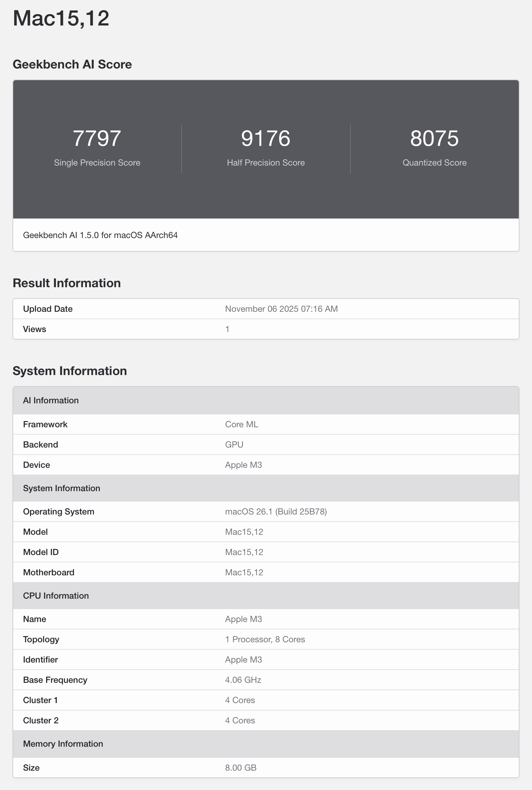Image resolution: width=532 pixels, height=790 pixels.
Task: Select the Half Precision Score value 9176
Action: coord(266,139)
